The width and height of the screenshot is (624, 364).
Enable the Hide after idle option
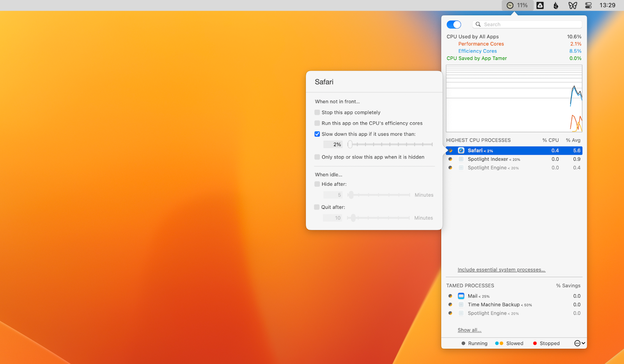click(317, 184)
